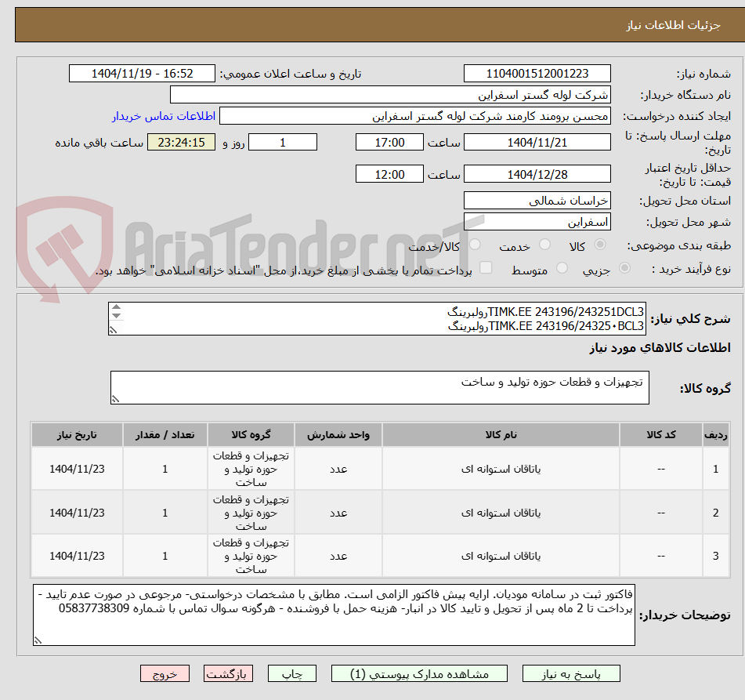Click the ایجاد کننده درخواست field
The height and width of the screenshot is (700, 745).
pos(414,116)
